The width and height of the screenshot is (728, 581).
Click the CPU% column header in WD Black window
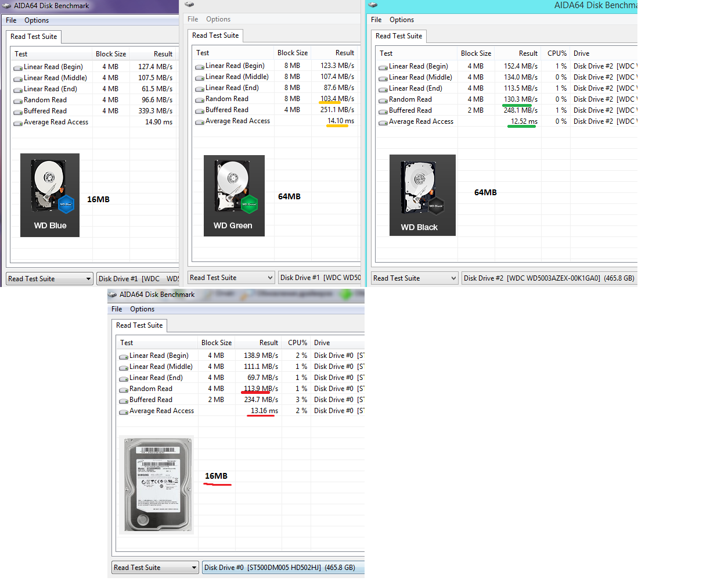[557, 53]
